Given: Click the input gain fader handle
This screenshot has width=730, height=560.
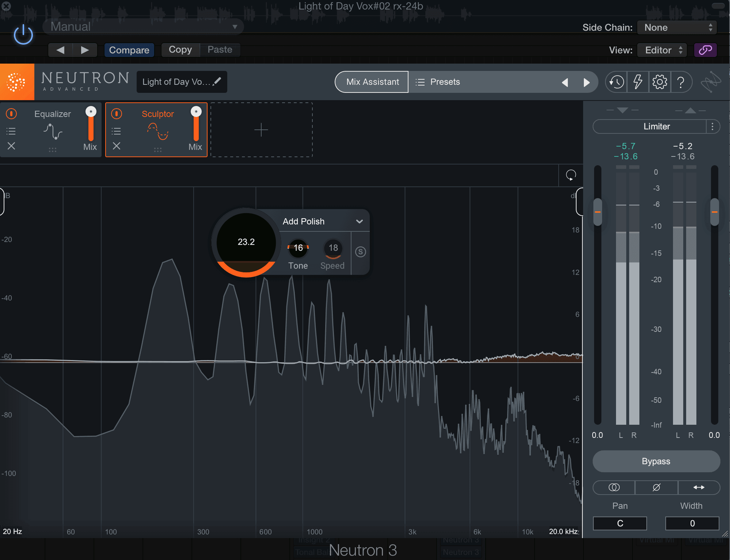Looking at the screenshot, I should pos(598,212).
